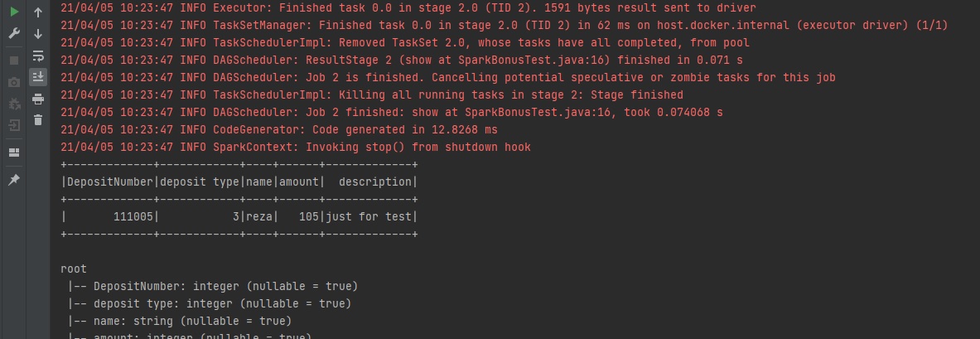This screenshot has height=339, width=980.
Task: Click the Down the Stack Trace arrow
Action: [38, 34]
